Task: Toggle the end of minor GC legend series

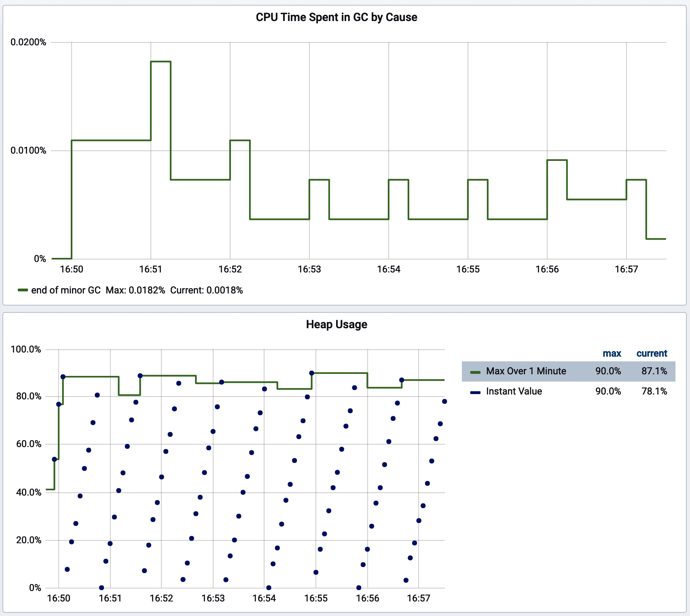Action: pyautogui.click(x=66, y=290)
